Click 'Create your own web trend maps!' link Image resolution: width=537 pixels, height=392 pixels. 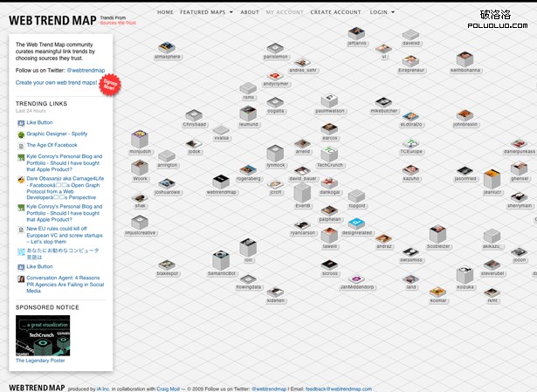click(58, 82)
